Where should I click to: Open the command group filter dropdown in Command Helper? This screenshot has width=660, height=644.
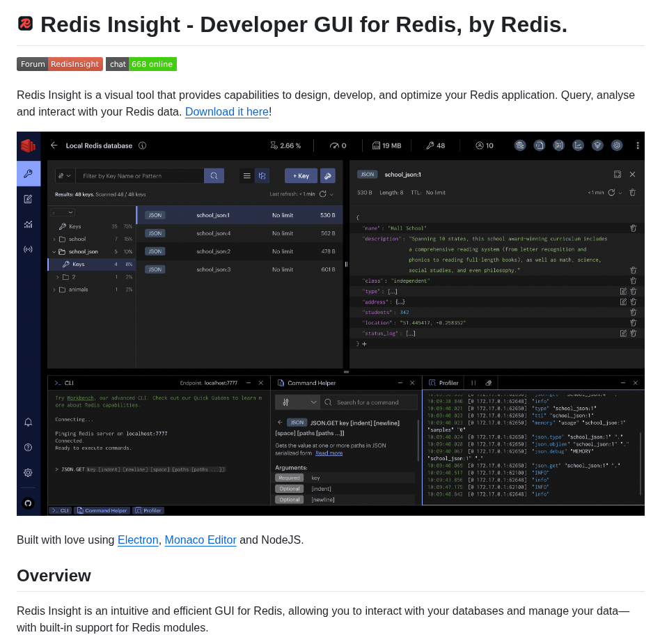coord(297,402)
